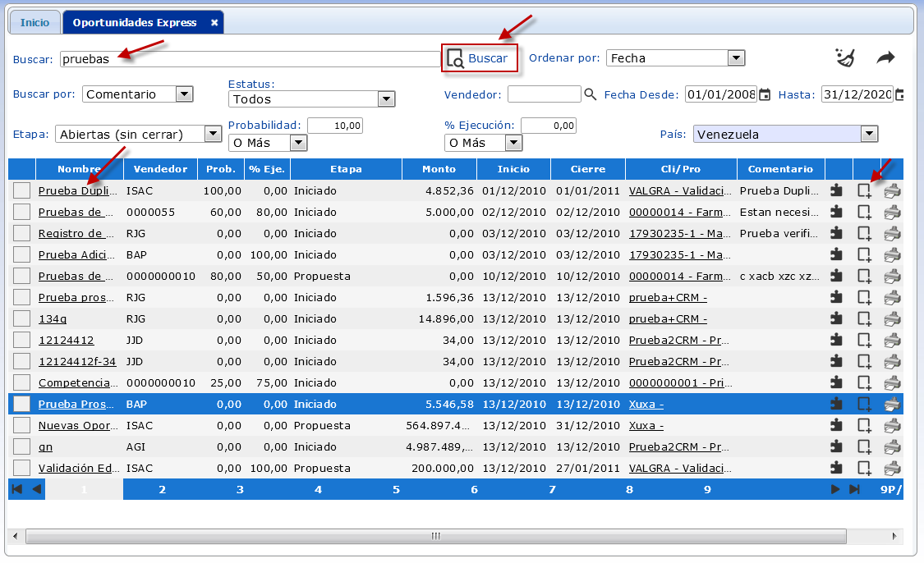
Task: Open the País Venezuela dropdown
Action: point(869,135)
